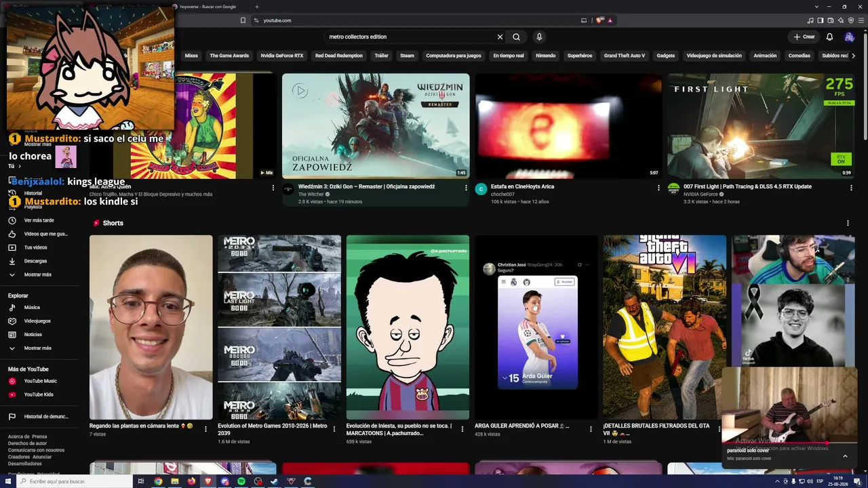Expand the miniplayer with its chevron
868x488 pixels.
[x=845, y=456]
